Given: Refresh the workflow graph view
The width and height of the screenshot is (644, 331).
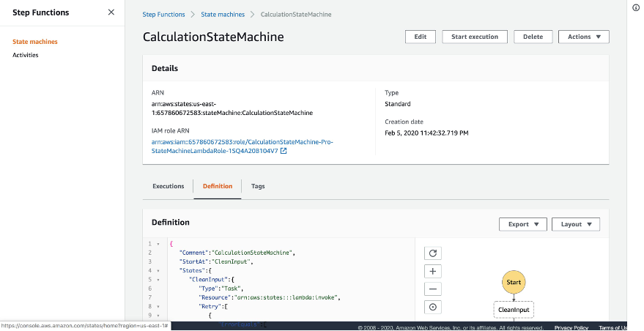Looking at the screenshot, I should coord(432,253).
